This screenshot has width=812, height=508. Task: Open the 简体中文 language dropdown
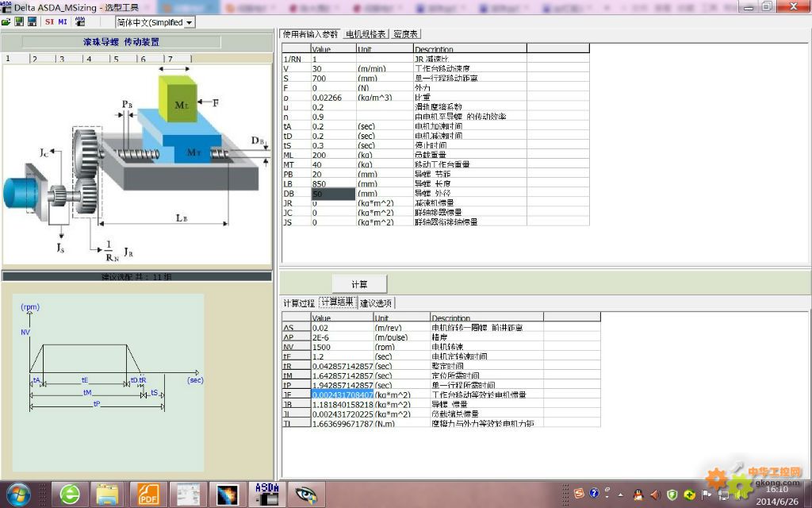pyautogui.click(x=189, y=22)
